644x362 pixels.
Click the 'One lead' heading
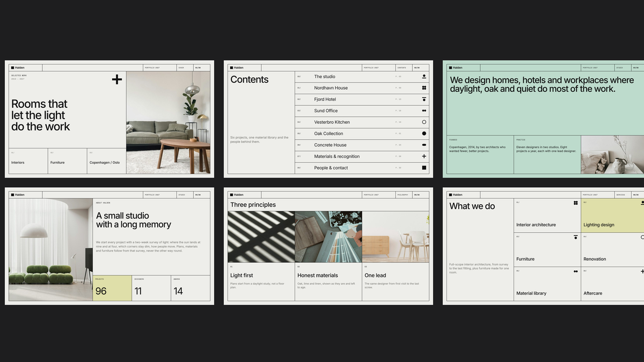[375, 276]
